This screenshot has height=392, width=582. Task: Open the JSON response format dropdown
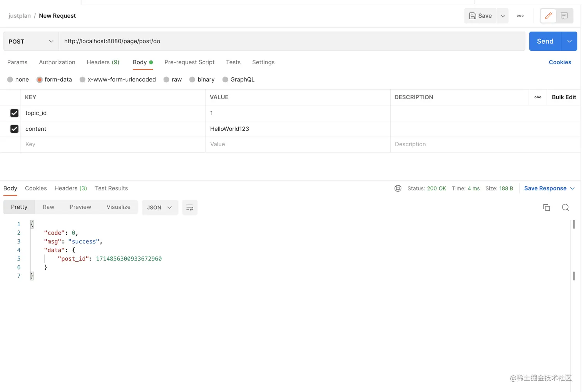pyautogui.click(x=160, y=207)
